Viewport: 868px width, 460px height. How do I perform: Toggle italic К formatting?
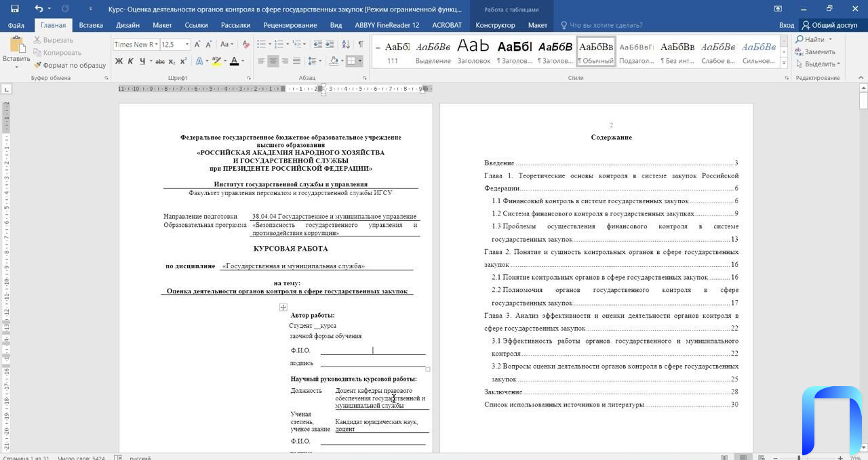tap(130, 61)
